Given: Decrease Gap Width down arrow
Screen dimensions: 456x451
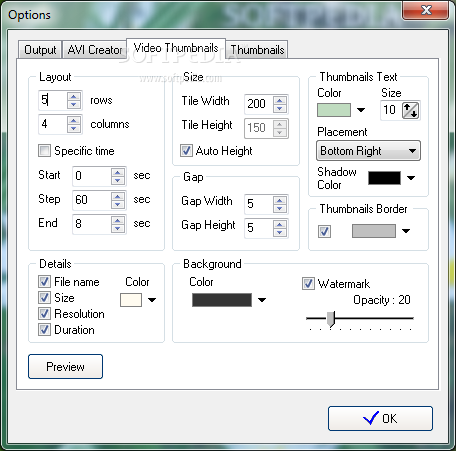Looking at the screenshot, I should [x=280, y=208].
